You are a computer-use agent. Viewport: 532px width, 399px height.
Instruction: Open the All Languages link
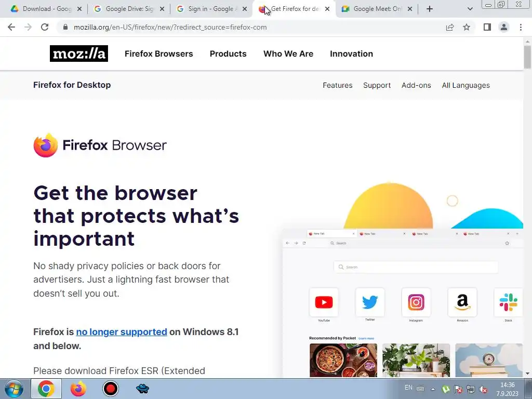click(x=466, y=85)
